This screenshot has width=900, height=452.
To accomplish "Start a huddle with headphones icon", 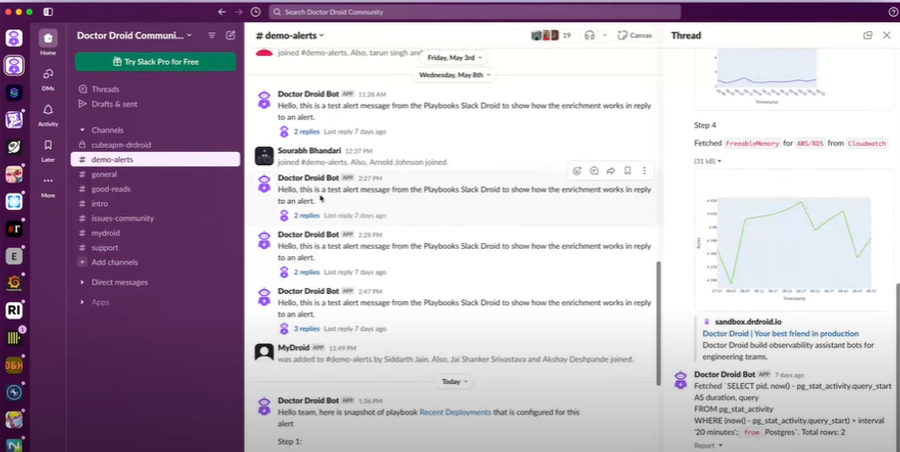I will pyautogui.click(x=589, y=35).
